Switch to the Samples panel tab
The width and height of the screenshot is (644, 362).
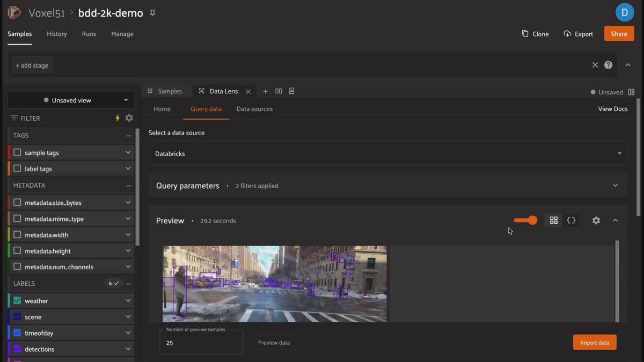click(165, 91)
